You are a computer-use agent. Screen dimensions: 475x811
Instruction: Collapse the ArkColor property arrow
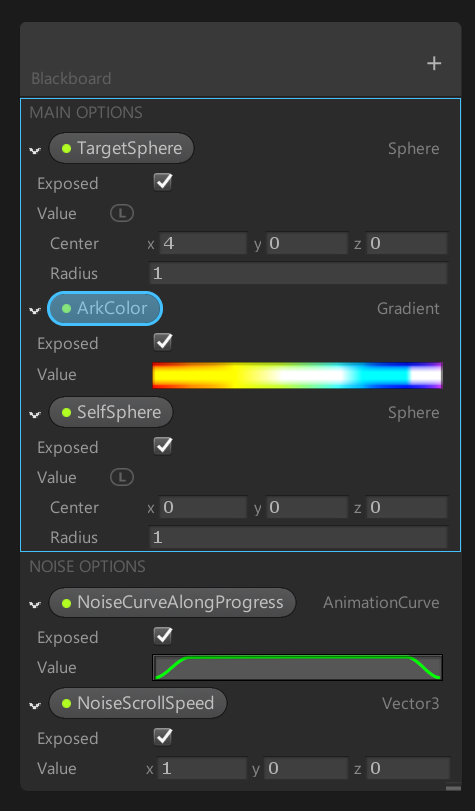(x=35, y=310)
